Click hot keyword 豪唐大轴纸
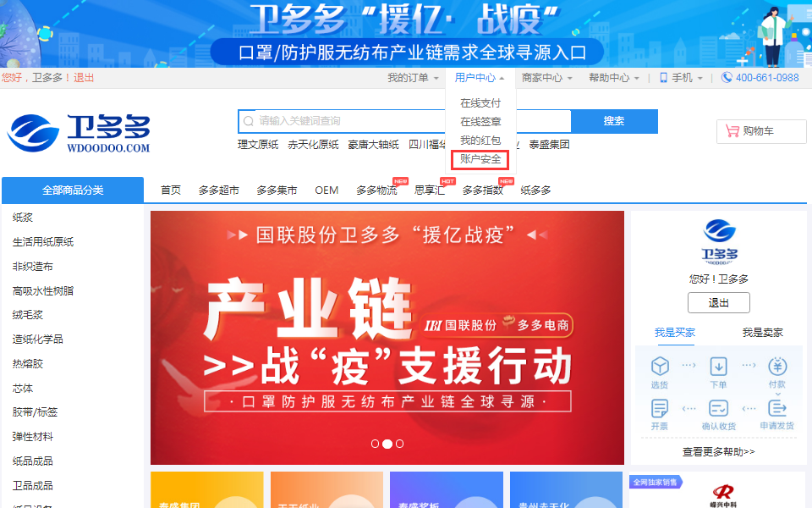The image size is (812, 508). tap(373, 145)
